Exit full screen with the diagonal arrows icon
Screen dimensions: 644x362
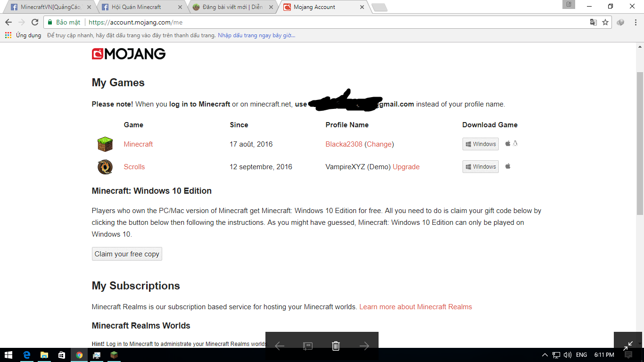coord(628,346)
